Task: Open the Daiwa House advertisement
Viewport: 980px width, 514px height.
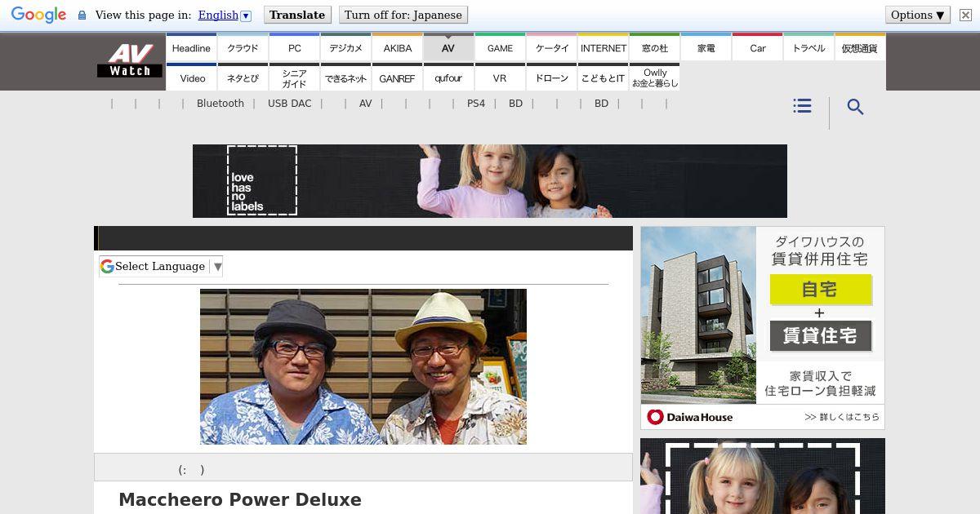Action: click(x=763, y=328)
